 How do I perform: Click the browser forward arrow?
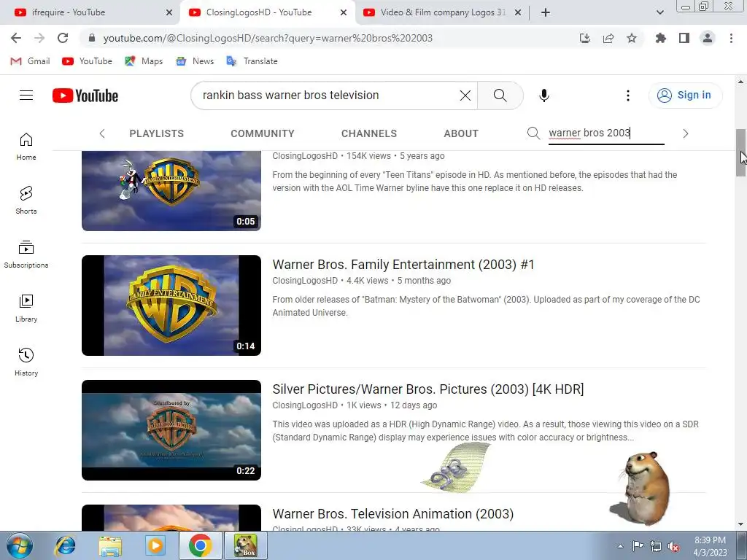click(x=39, y=38)
